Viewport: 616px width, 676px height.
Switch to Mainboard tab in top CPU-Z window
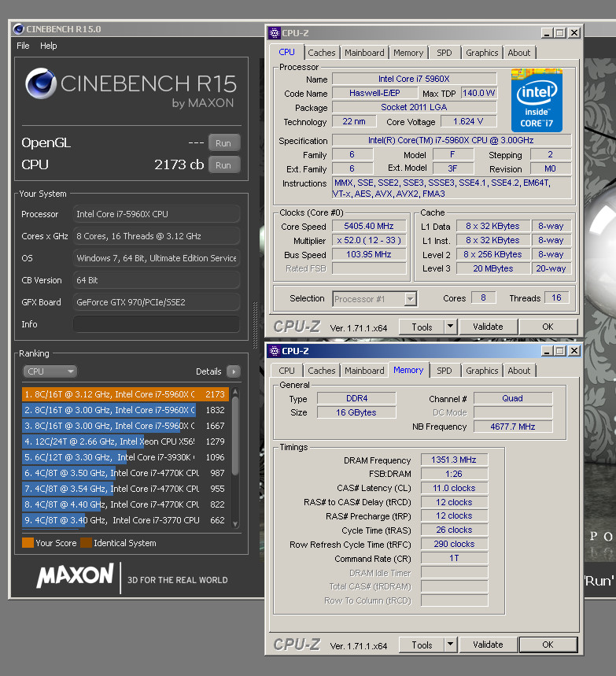coord(364,53)
